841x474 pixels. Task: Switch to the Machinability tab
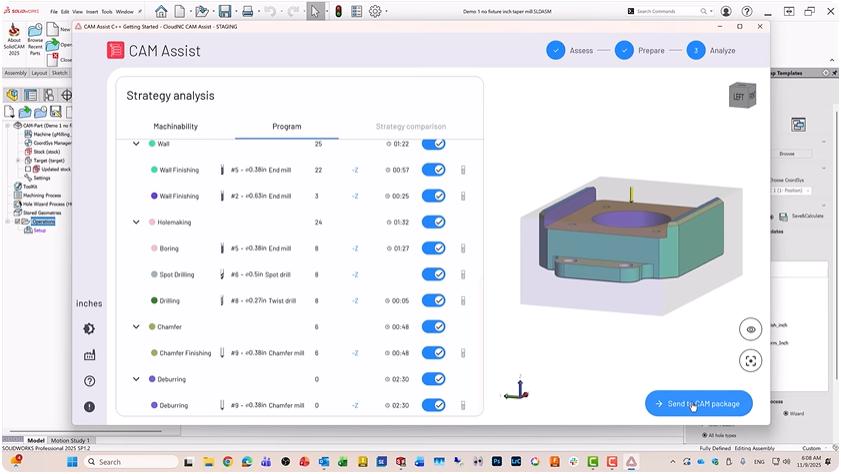click(x=175, y=127)
